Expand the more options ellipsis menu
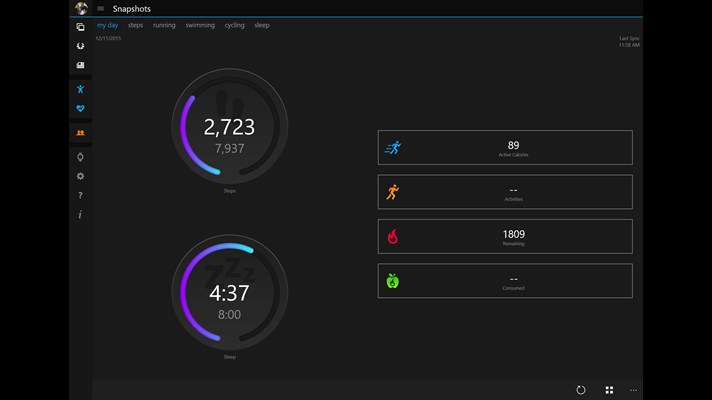Viewport: 712px width, 400px height. pos(633,390)
